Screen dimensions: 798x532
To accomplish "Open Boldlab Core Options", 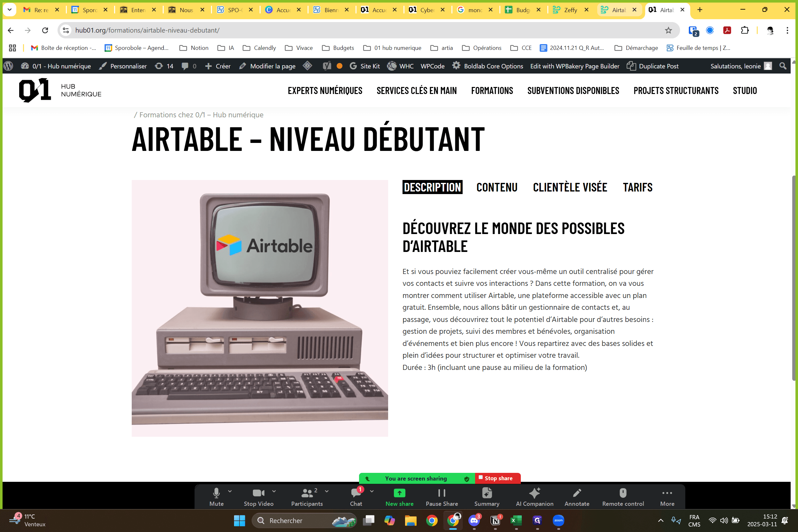I will [488, 66].
